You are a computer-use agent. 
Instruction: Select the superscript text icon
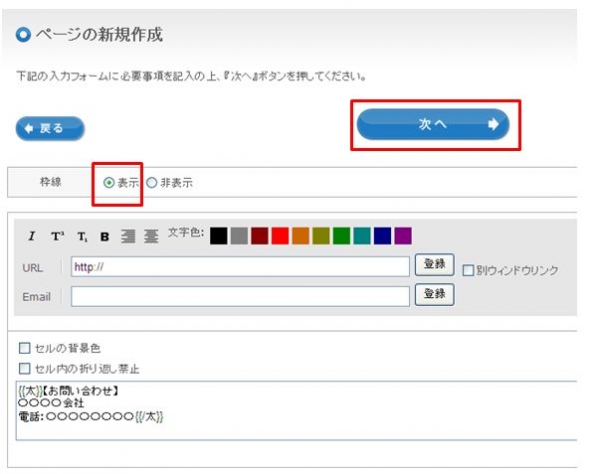[57, 236]
